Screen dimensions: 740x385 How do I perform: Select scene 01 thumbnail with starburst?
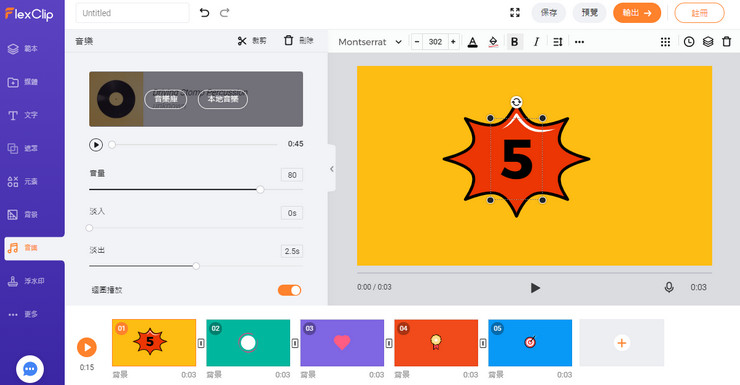154,343
